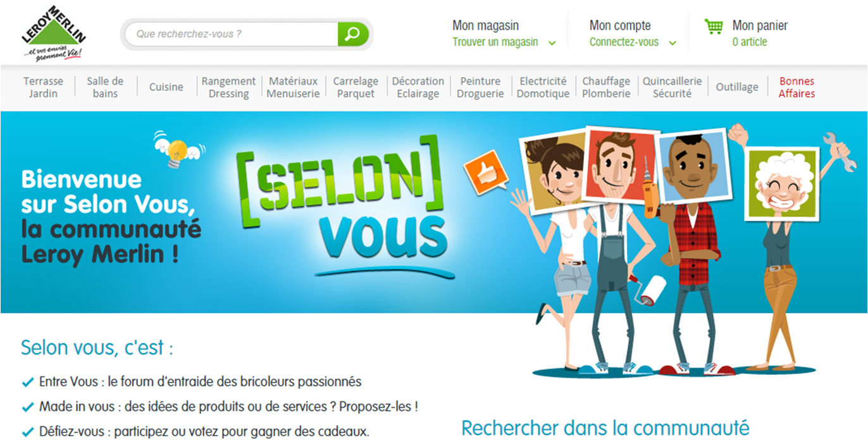Open Mon panier with 0 article
This screenshot has height=447, width=868.
pos(760,34)
